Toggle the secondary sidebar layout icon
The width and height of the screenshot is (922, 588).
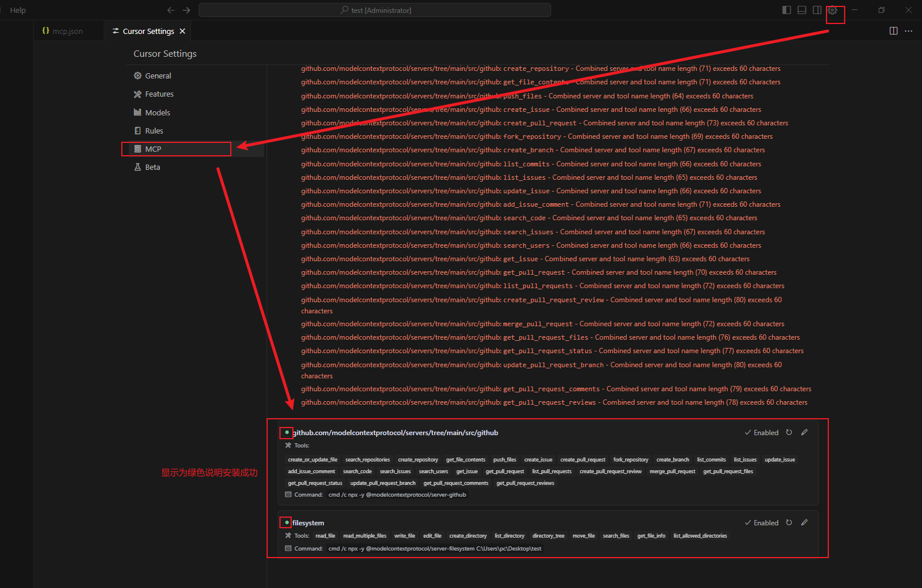pos(817,10)
